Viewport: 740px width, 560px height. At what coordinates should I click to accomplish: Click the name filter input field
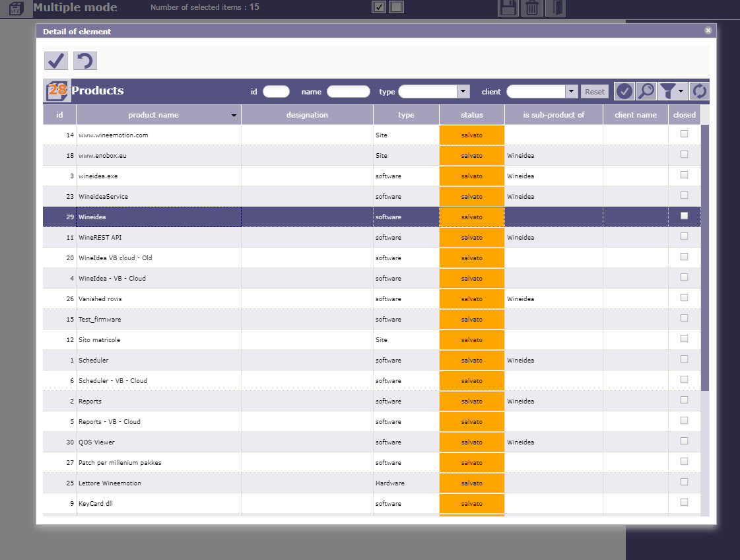click(x=348, y=92)
